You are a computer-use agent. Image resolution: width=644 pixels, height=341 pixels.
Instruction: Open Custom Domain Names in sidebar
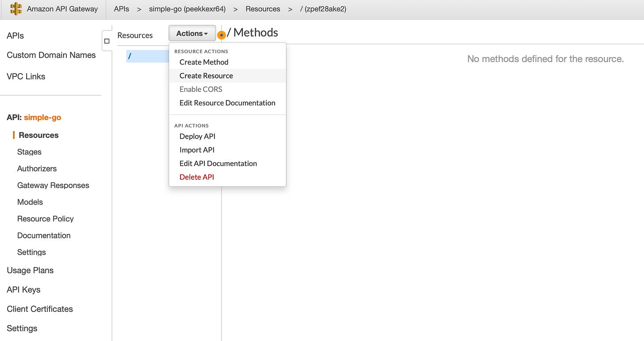coord(51,55)
